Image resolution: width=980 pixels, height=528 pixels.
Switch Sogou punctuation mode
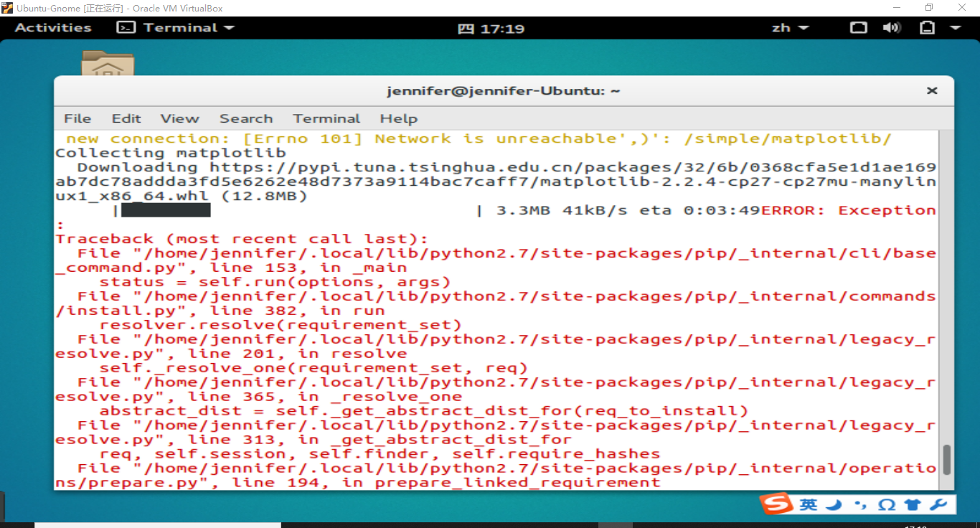(860, 506)
